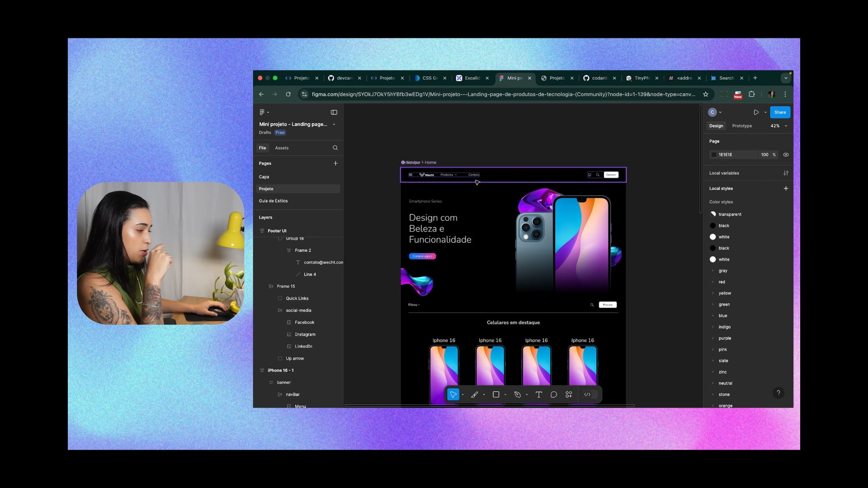Open the Guia de Estilos page
The image size is (868, 488).
coord(273,201)
